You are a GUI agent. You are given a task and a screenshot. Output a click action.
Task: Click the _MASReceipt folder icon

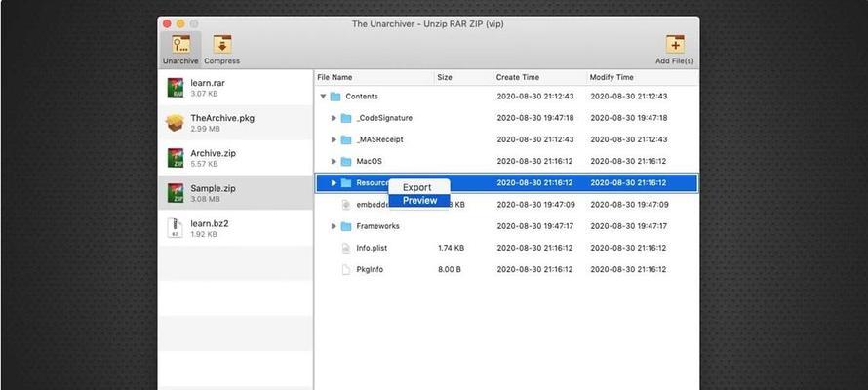346,139
